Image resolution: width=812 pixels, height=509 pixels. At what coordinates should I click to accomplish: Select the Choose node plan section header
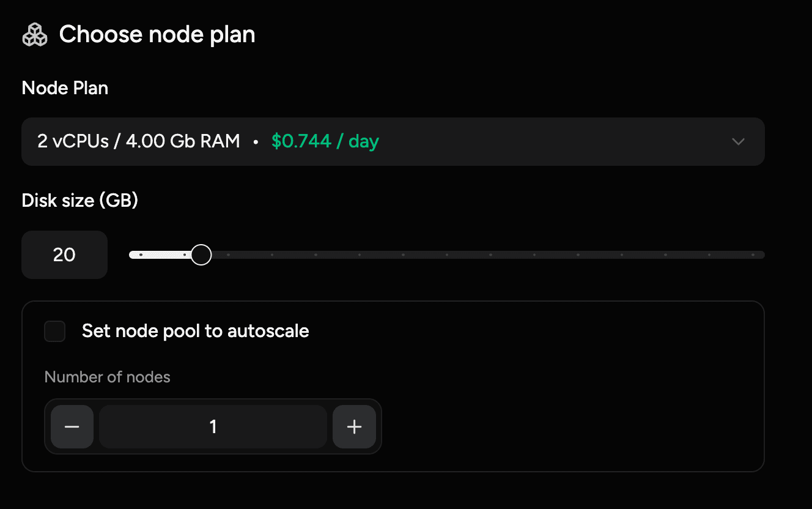(157, 34)
